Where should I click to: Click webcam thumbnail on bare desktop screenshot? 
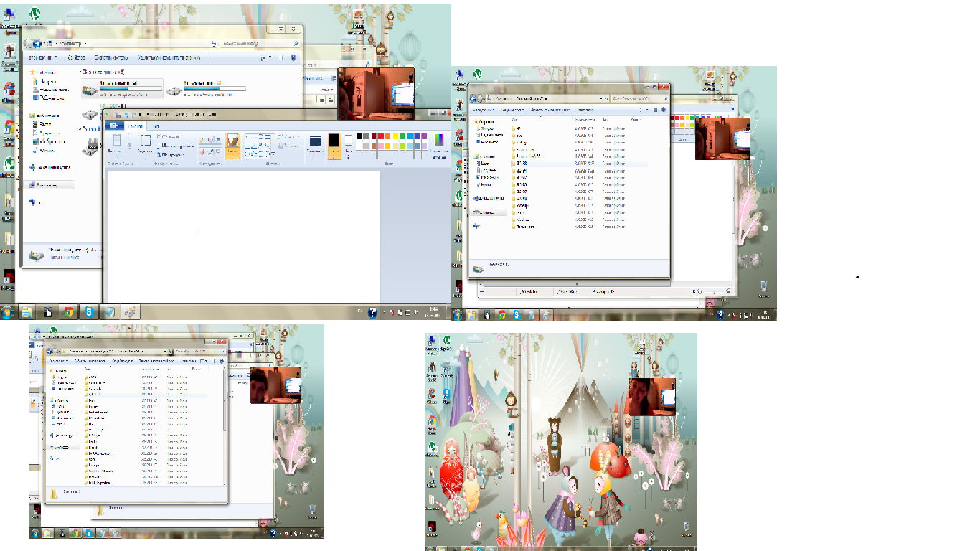(651, 397)
